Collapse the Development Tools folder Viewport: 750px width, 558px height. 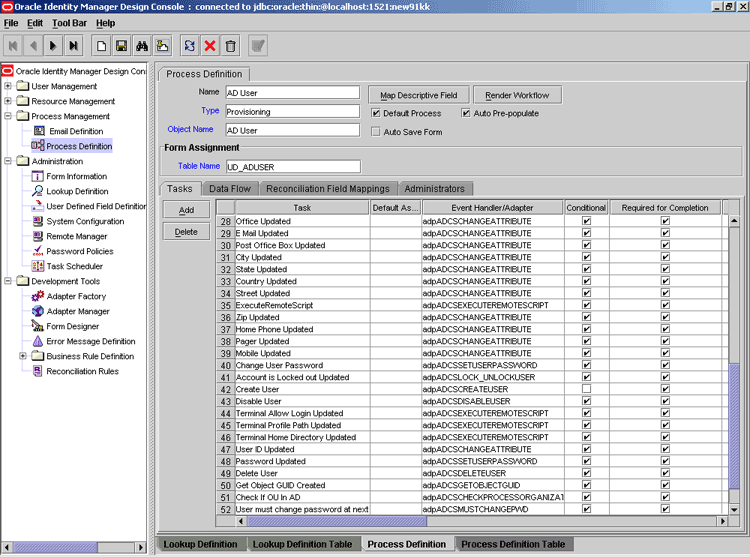[8, 281]
